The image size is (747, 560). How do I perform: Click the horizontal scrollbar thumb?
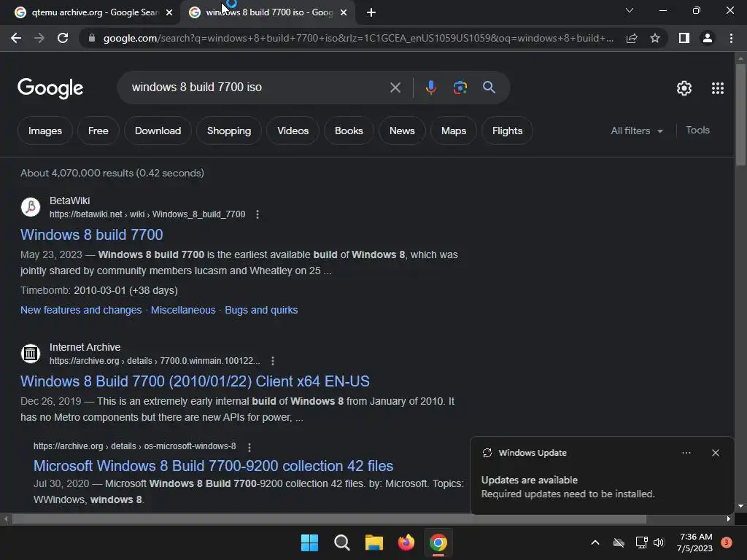[x=329, y=519]
